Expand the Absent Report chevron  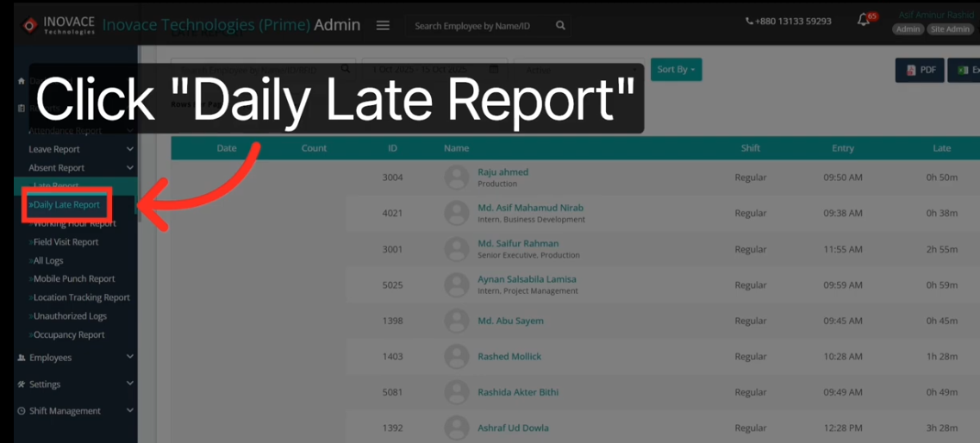[129, 167]
